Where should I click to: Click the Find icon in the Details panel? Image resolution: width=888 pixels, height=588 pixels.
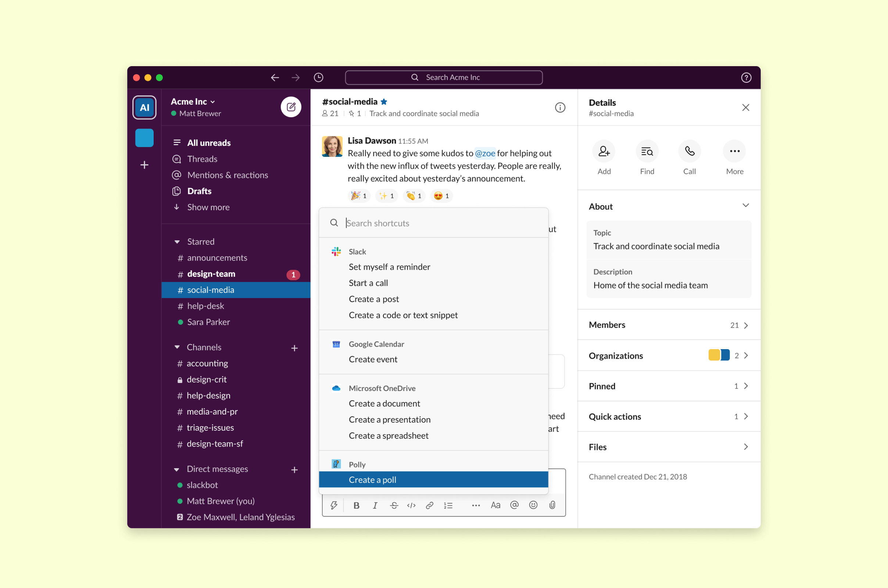coord(647,151)
